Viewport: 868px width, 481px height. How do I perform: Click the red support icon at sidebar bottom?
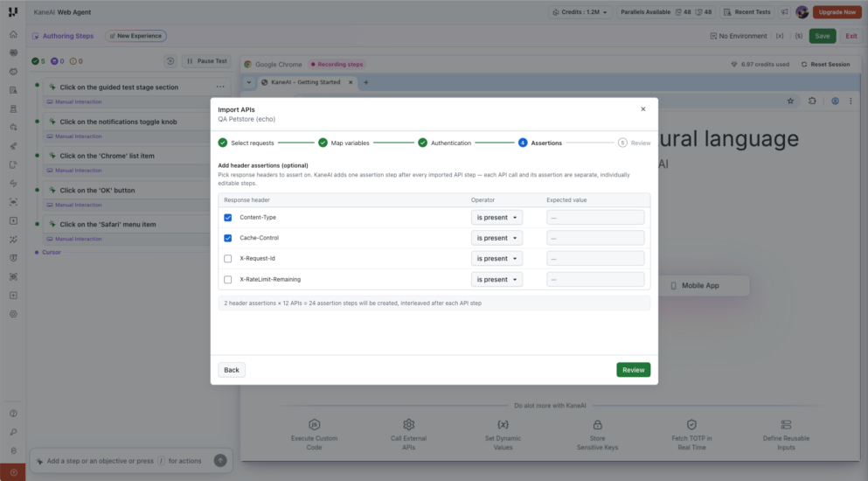13,472
